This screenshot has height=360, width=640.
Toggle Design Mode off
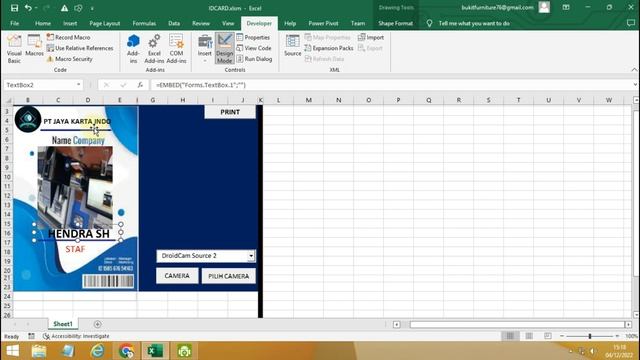pyautogui.click(x=224, y=49)
